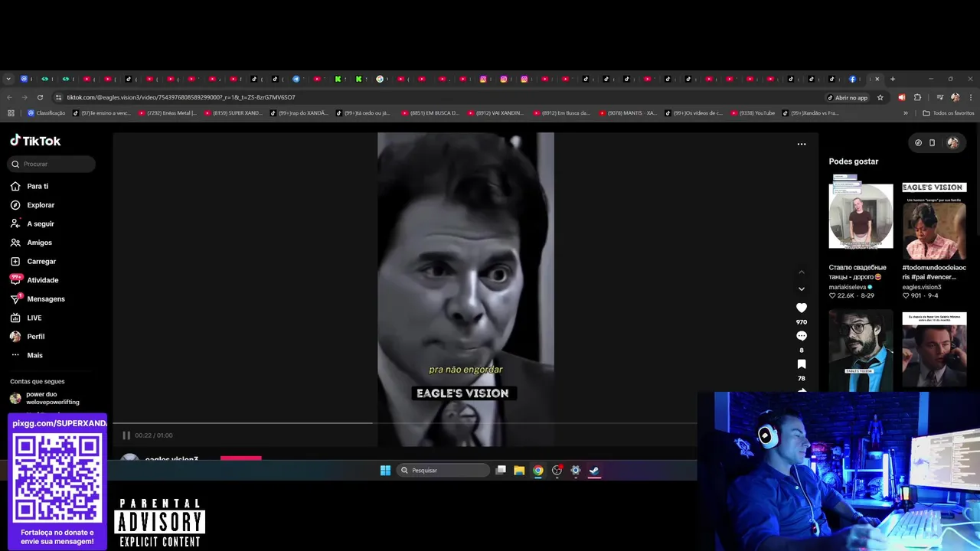Screen dimensions: 980x551
Task: Open the tab search dropdown arrow
Action: click(8, 79)
